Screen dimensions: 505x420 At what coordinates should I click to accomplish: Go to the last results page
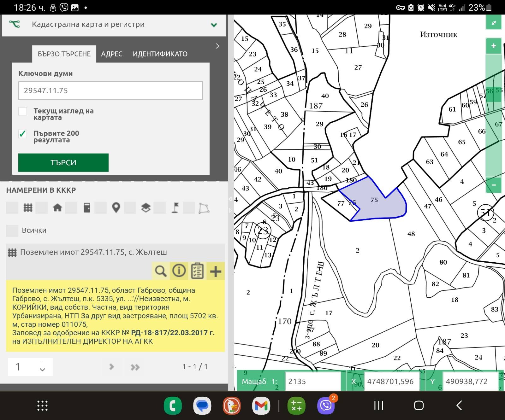click(x=135, y=367)
